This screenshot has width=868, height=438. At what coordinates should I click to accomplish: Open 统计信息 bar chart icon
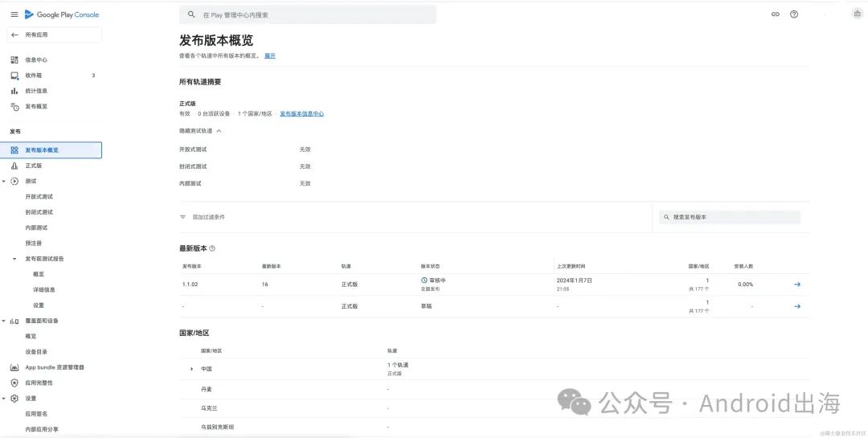(x=14, y=91)
